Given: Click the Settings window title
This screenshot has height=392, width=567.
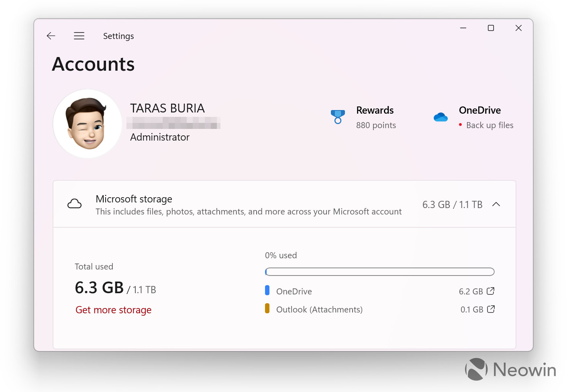Looking at the screenshot, I should click(118, 36).
